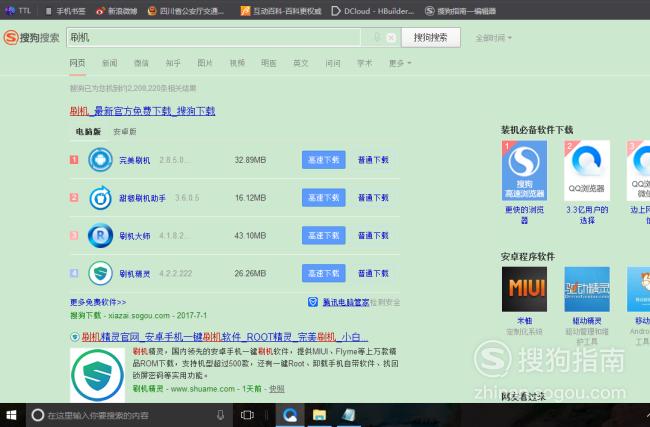The height and width of the screenshot is (427, 650).
Task: Open the 新浪微博 bookmark
Action: pyautogui.click(x=116, y=11)
